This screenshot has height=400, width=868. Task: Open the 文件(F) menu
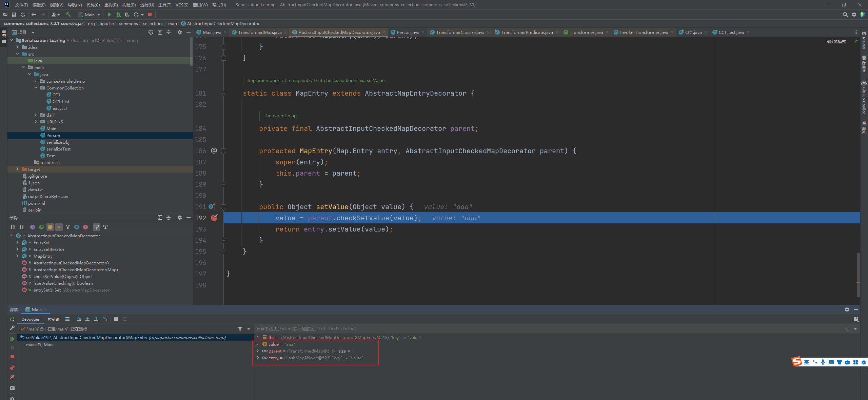[21, 5]
